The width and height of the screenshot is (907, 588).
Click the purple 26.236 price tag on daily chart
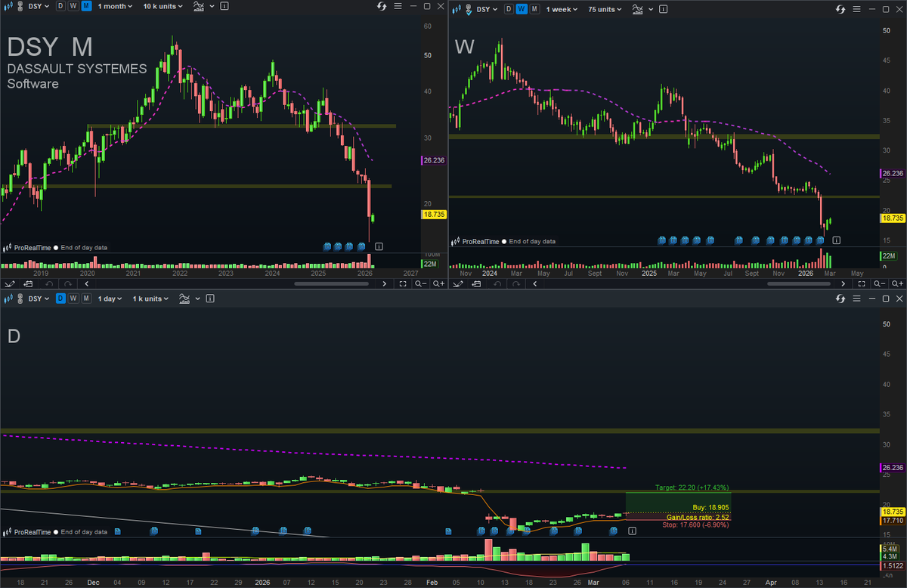893,467
